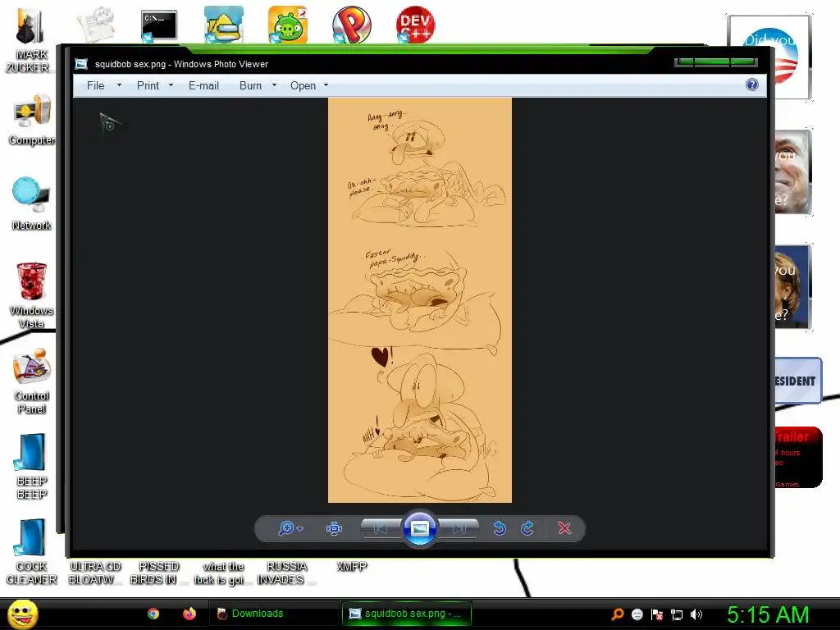
Task: Select the Computer desktop icon
Action: click(32, 120)
